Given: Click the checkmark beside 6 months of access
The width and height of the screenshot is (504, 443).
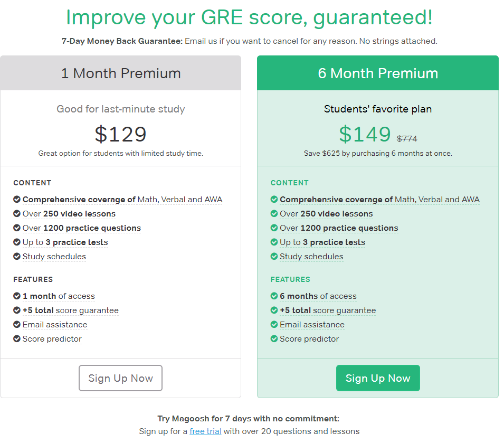Looking at the screenshot, I should [x=274, y=296].
